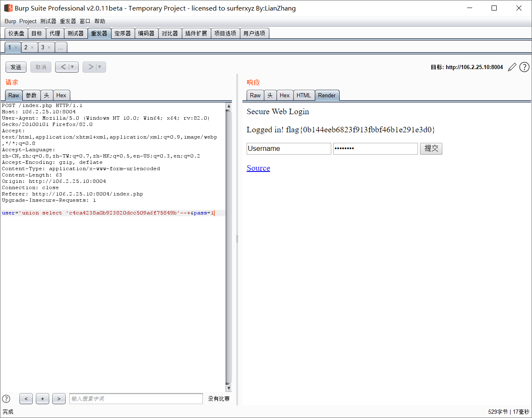Click the Username input field
Image resolution: width=532 pixels, height=418 pixels.
coord(289,148)
